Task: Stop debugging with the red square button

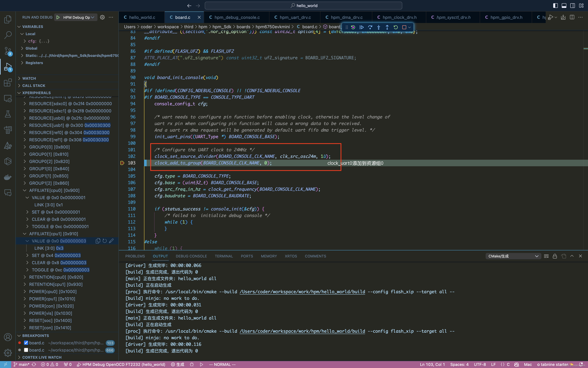Action: pyautogui.click(x=404, y=27)
